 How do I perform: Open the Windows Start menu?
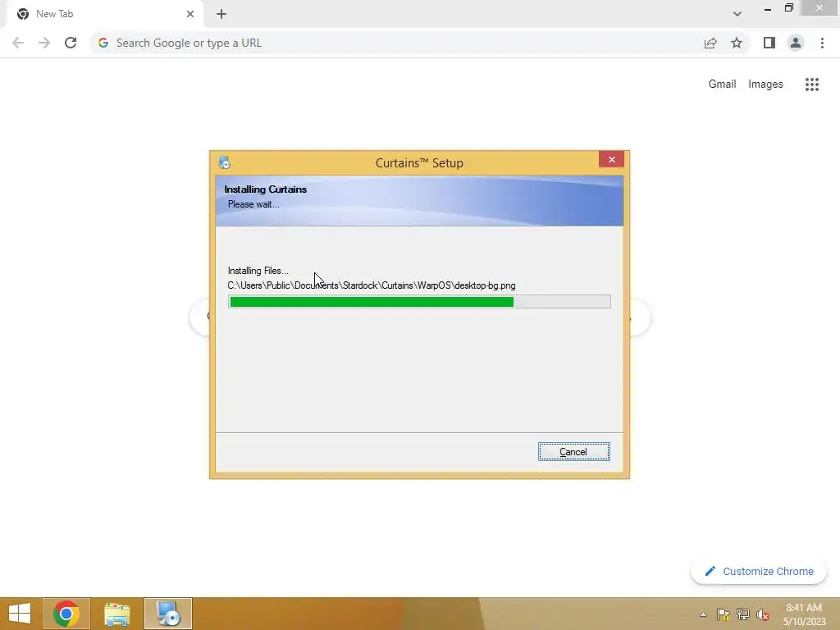20,614
